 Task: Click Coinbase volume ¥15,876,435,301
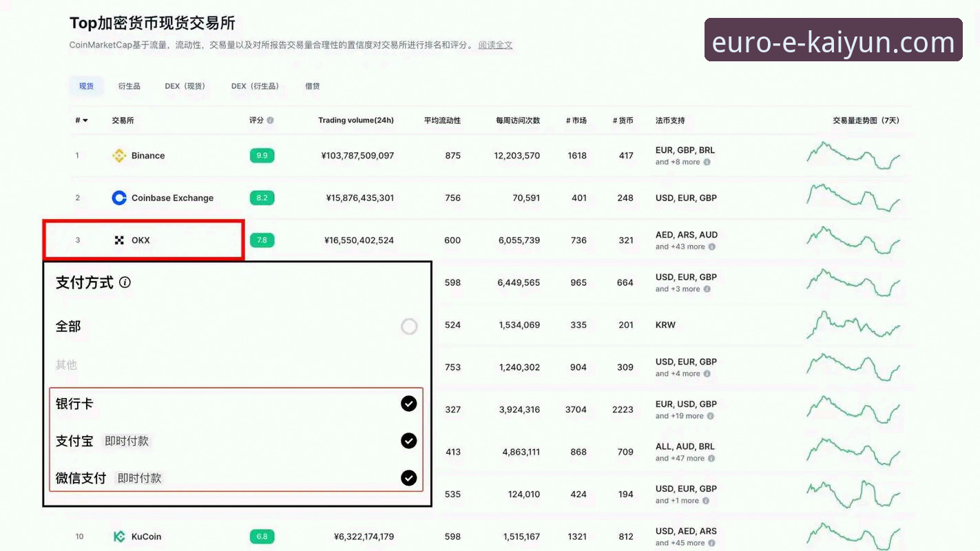[x=360, y=198]
